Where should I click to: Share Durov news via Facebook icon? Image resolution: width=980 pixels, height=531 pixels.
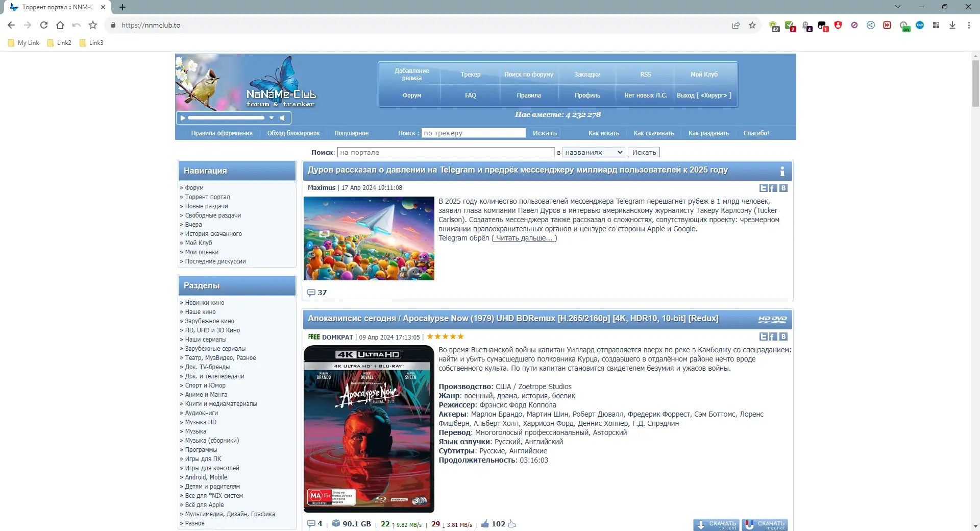click(773, 188)
